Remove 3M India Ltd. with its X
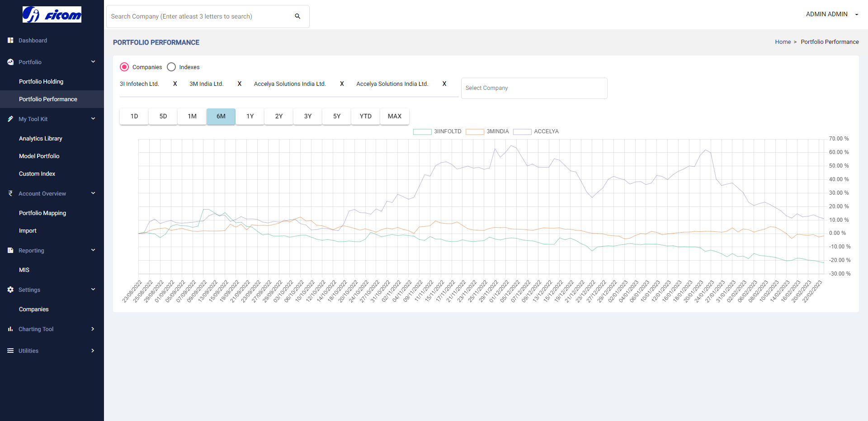868x421 pixels. tap(240, 84)
